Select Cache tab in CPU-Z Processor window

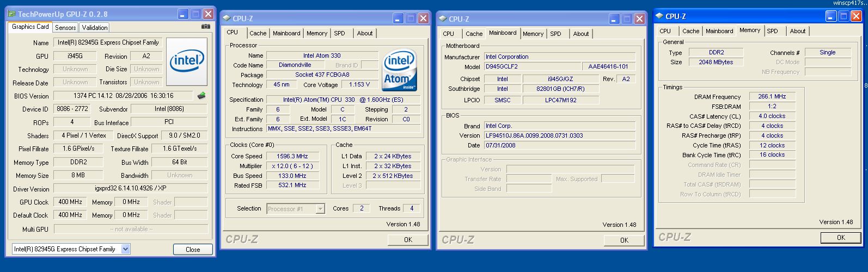pos(258,33)
